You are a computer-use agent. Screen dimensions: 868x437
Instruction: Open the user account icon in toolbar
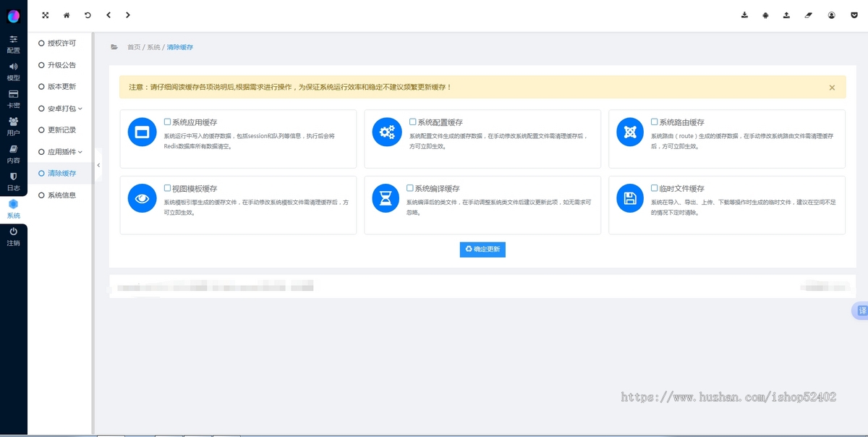point(832,15)
